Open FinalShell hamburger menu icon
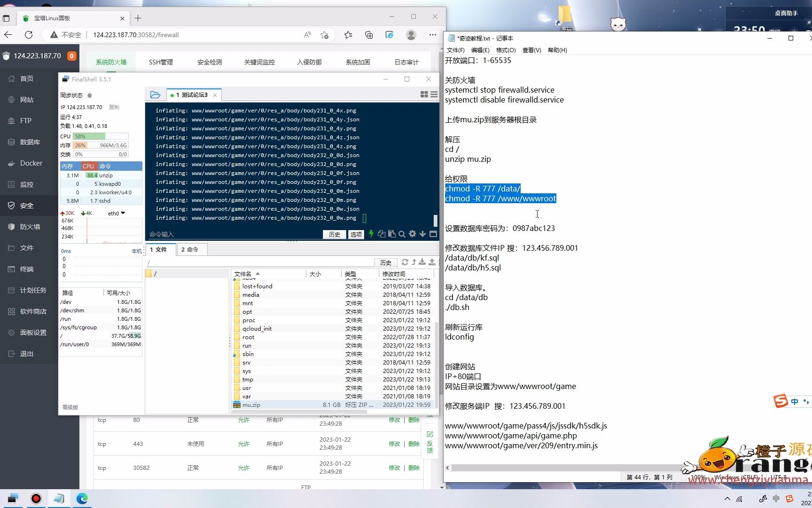The height and width of the screenshot is (508, 812). tap(434, 95)
